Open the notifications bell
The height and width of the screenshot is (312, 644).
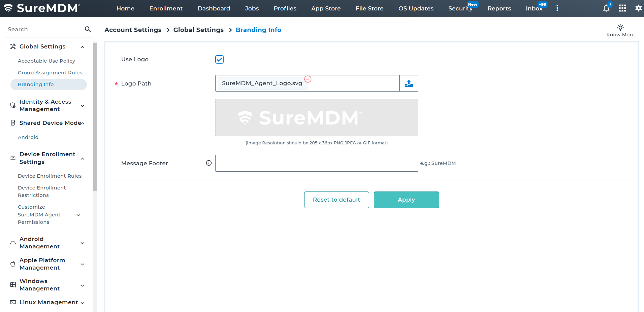click(x=606, y=8)
